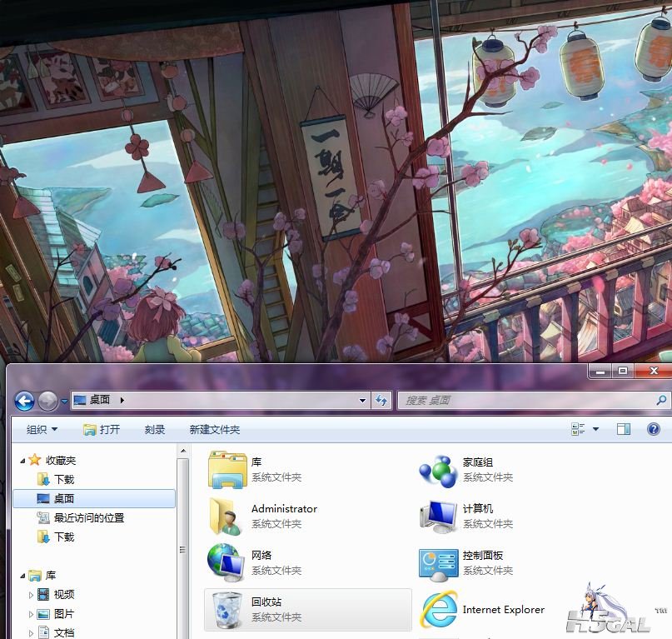This screenshot has width=672, height=639.
Task: Create folder with 新建文件夹
Action: tap(215, 429)
